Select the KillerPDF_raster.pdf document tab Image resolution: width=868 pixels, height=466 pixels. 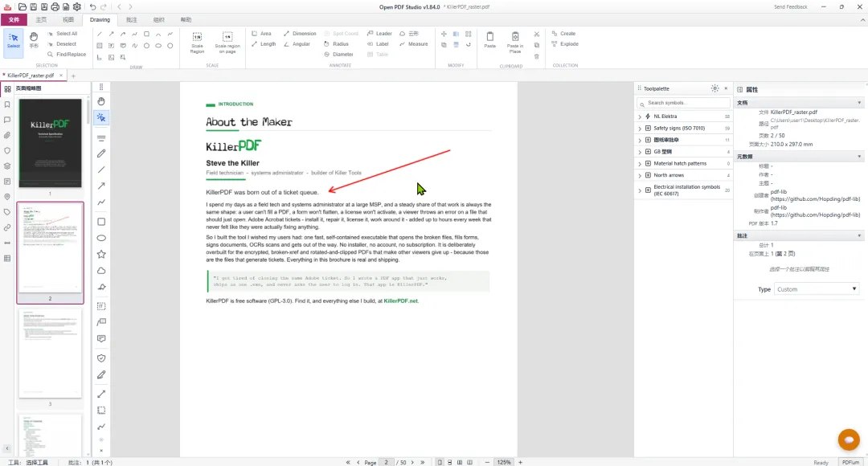coord(31,76)
